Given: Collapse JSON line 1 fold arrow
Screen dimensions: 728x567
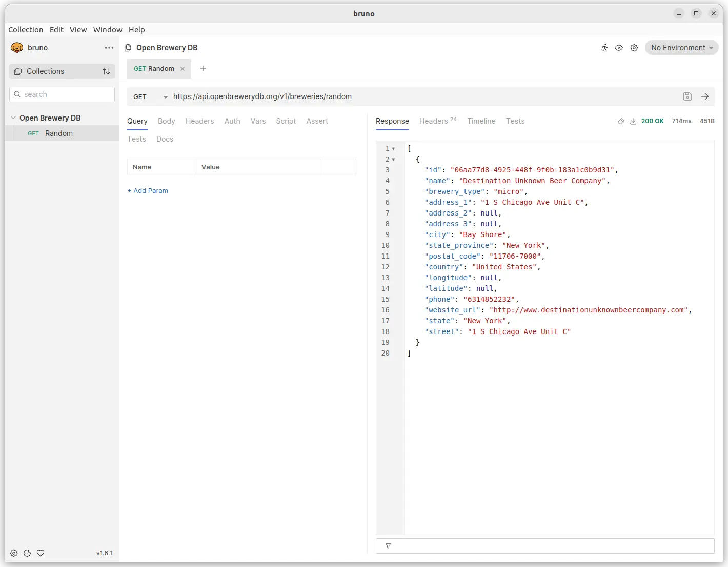Looking at the screenshot, I should pos(393,149).
